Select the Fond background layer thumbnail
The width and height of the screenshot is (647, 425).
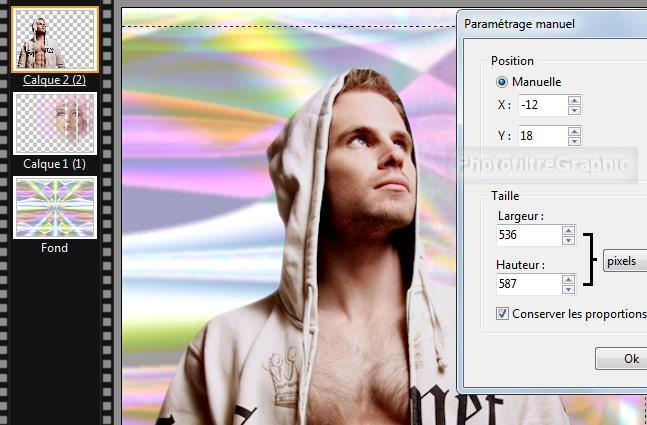[55, 208]
